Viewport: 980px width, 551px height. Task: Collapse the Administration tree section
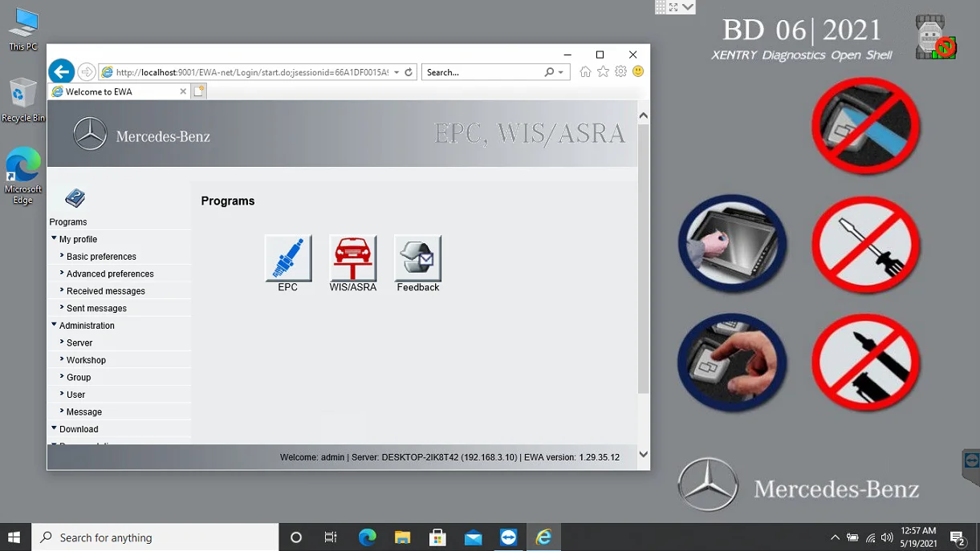54,325
